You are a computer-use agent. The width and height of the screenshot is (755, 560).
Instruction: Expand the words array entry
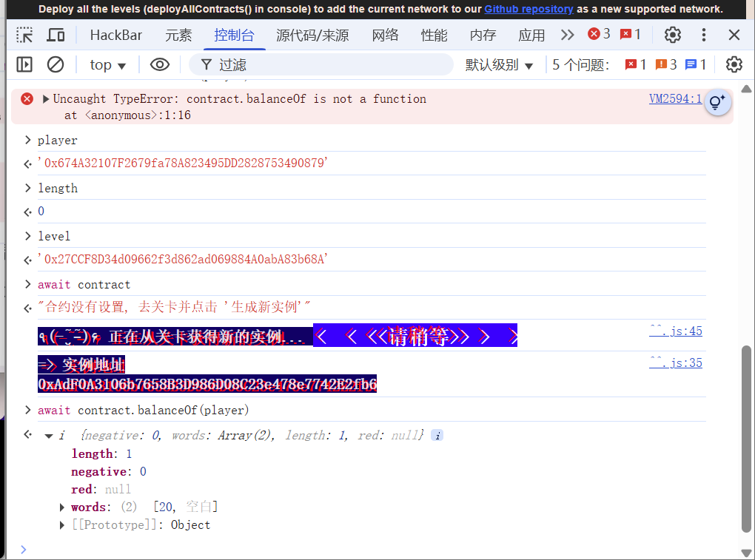click(x=63, y=507)
